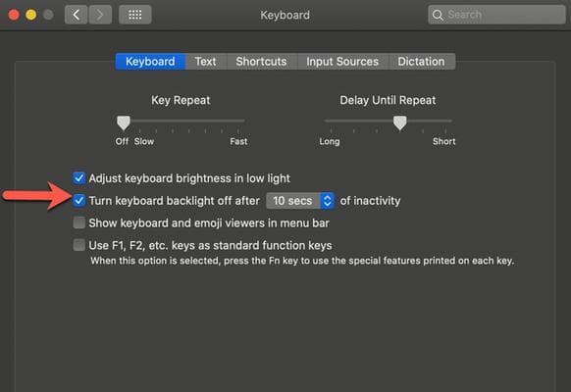
Task: Uncheck Turn keyboard backlight off after
Action: [x=79, y=200]
